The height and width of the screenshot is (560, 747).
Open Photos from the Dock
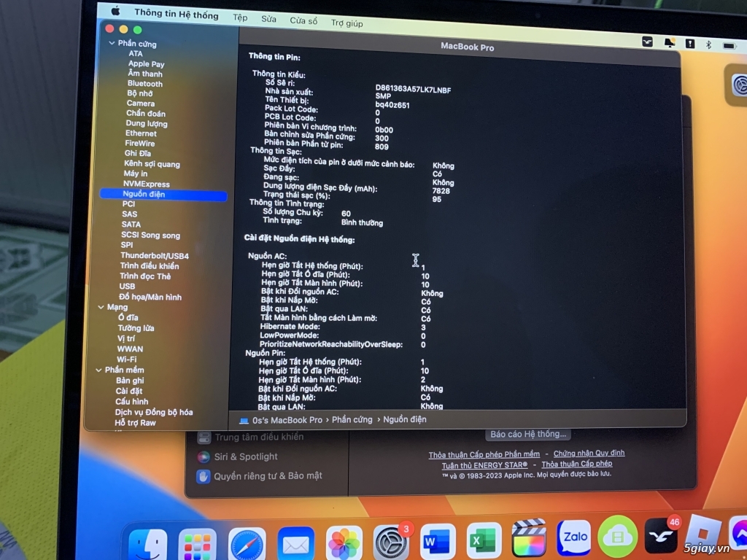[344, 543]
